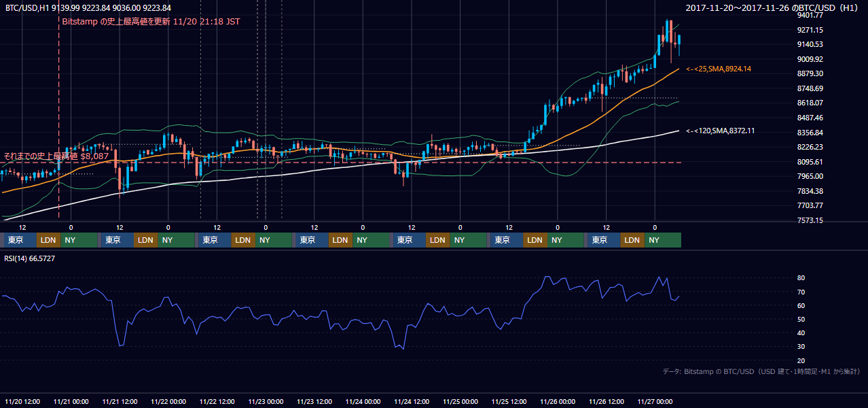Select the 11/21 00:00 date label
The height and width of the screenshot is (408, 868).
click(71, 401)
